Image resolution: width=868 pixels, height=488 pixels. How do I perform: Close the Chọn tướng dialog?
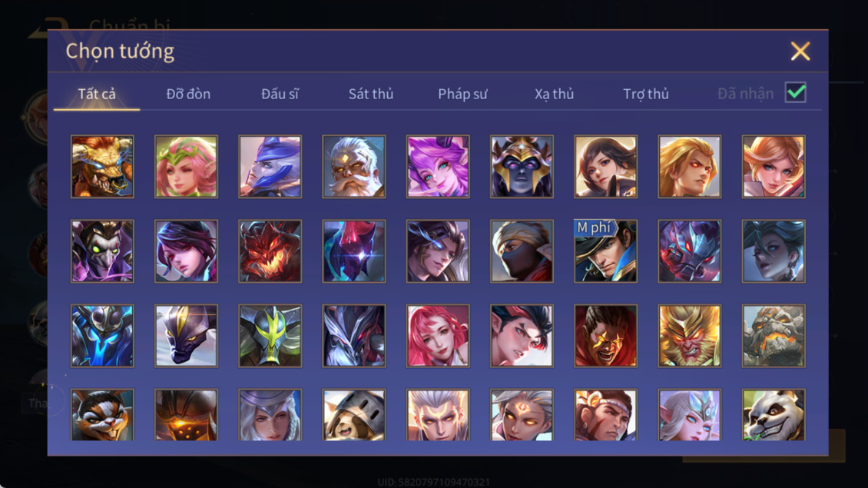pyautogui.click(x=800, y=51)
